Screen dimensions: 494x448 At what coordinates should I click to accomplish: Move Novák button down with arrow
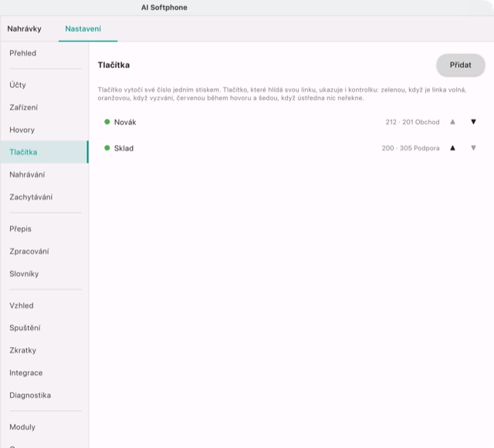[x=473, y=122]
